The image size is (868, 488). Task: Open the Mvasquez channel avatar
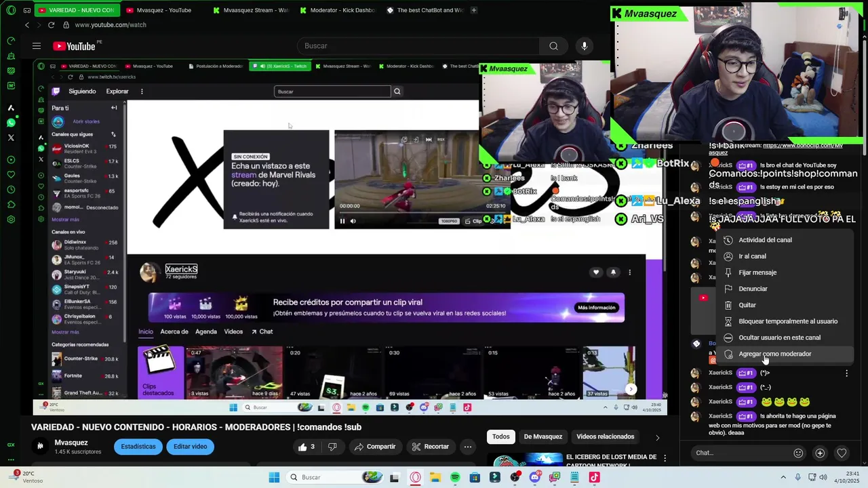[40, 446]
